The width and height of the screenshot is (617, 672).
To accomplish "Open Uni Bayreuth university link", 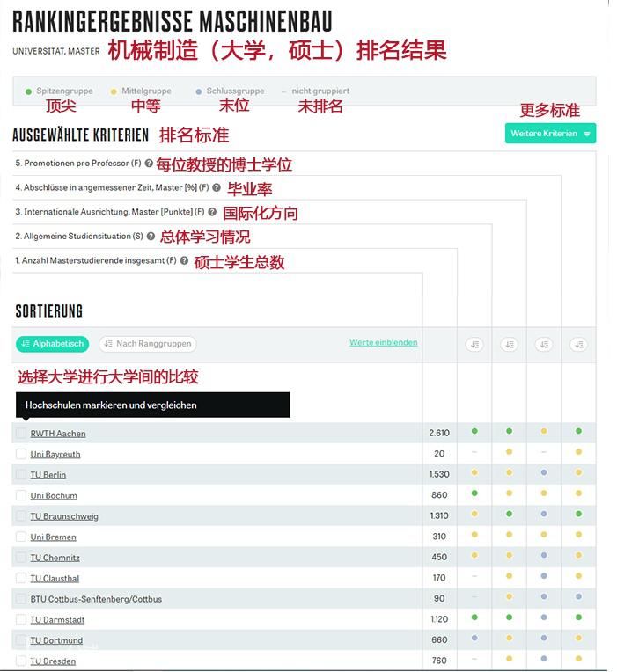I will [x=55, y=454].
